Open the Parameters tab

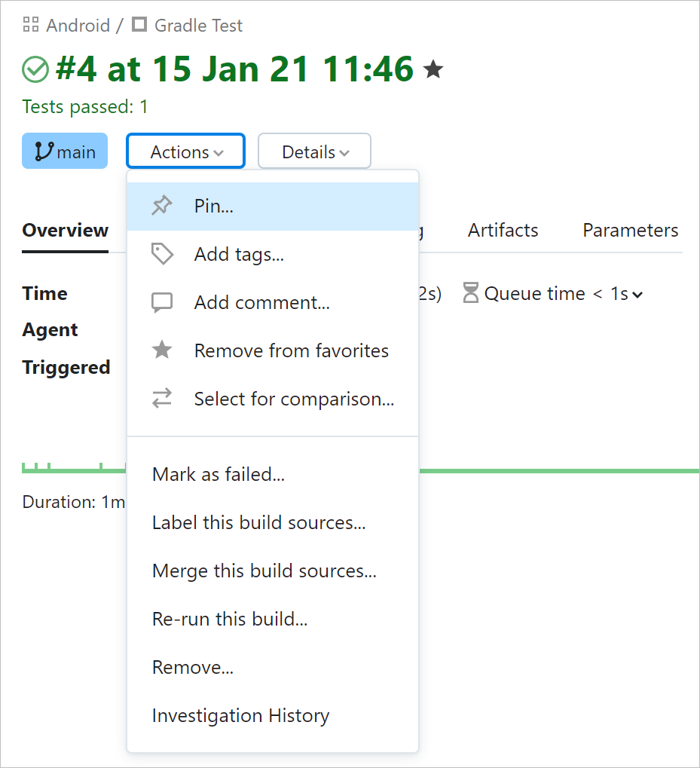point(630,230)
